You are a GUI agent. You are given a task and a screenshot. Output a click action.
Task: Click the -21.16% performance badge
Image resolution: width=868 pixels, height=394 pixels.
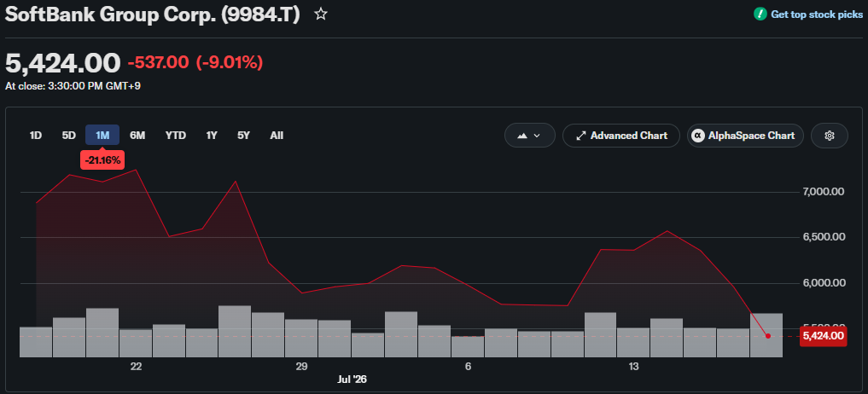[x=102, y=161]
